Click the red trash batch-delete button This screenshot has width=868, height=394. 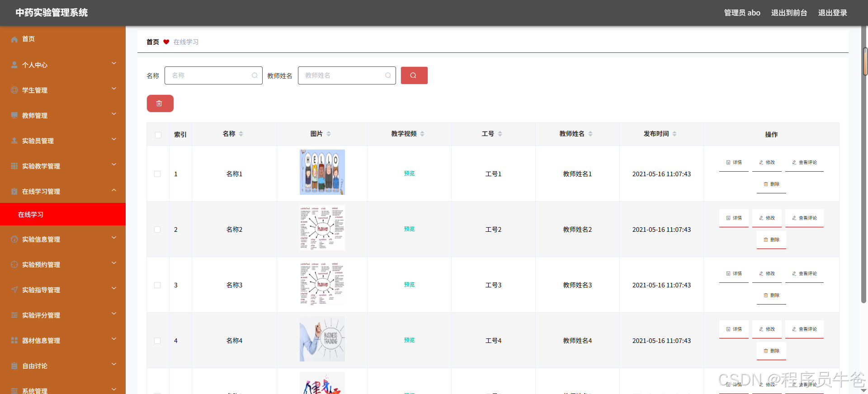click(160, 103)
